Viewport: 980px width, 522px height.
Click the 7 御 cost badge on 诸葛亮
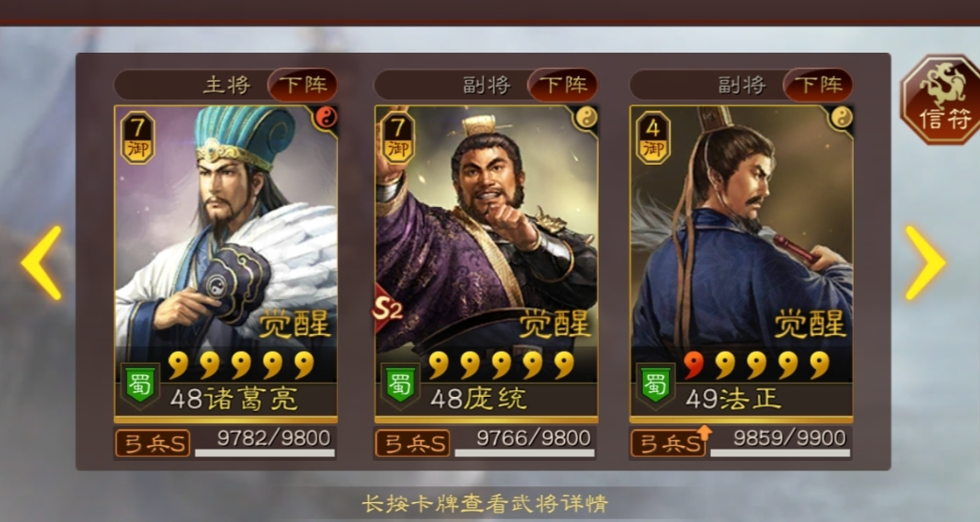pyautogui.click(x=137, y=138)
